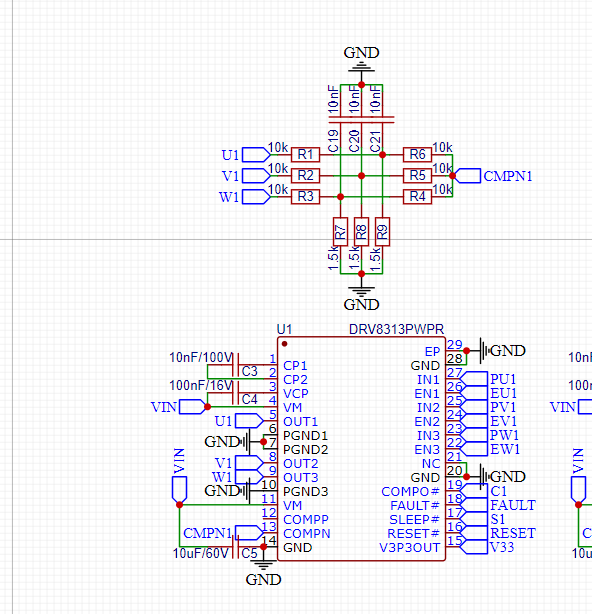Click the C21 capacitor designator

375,141
